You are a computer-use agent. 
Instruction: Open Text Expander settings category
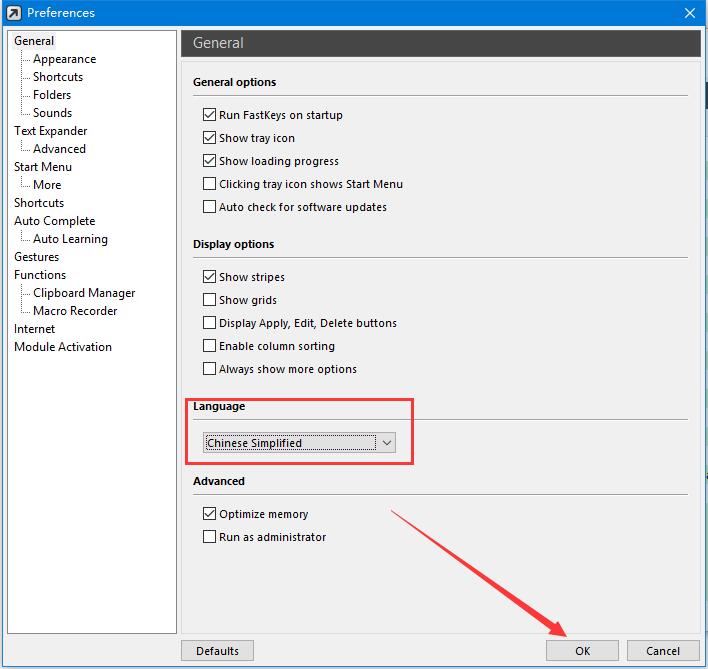(50, 131)
